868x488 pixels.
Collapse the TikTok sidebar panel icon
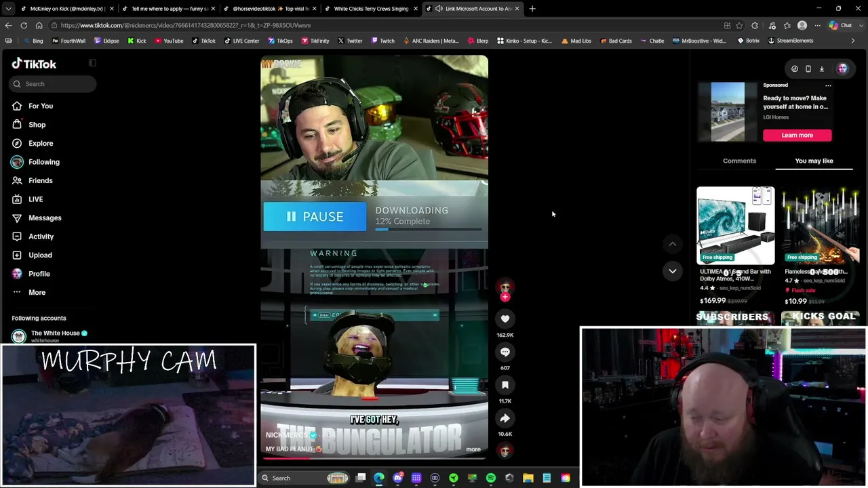pyautogui.click(x=92, y=63)
